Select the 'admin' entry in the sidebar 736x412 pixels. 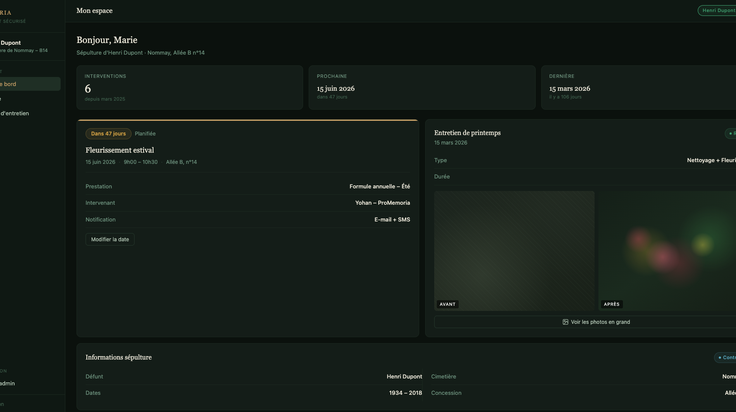tap(8, 383)
